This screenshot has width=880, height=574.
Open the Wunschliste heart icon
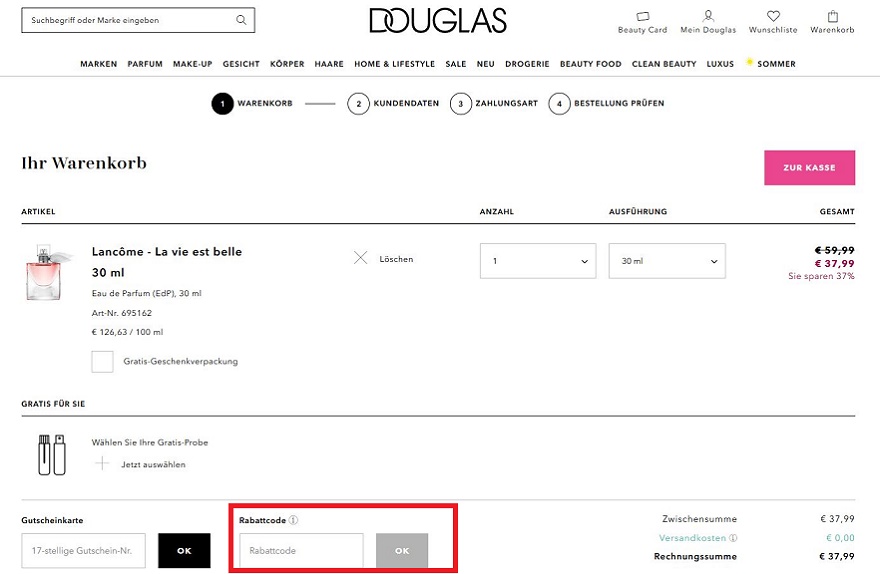773,16
